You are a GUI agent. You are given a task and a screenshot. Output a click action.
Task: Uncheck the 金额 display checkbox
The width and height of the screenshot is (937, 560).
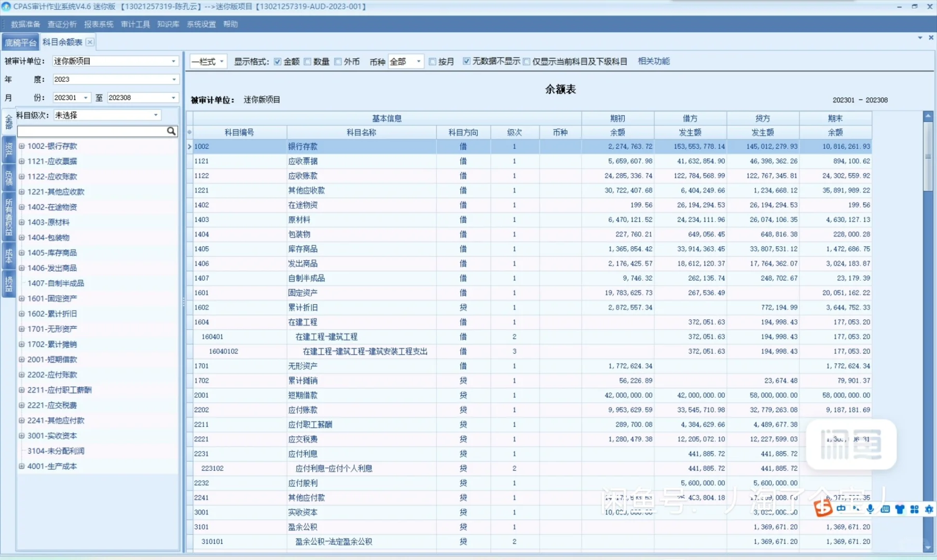(x=278, y=61)
